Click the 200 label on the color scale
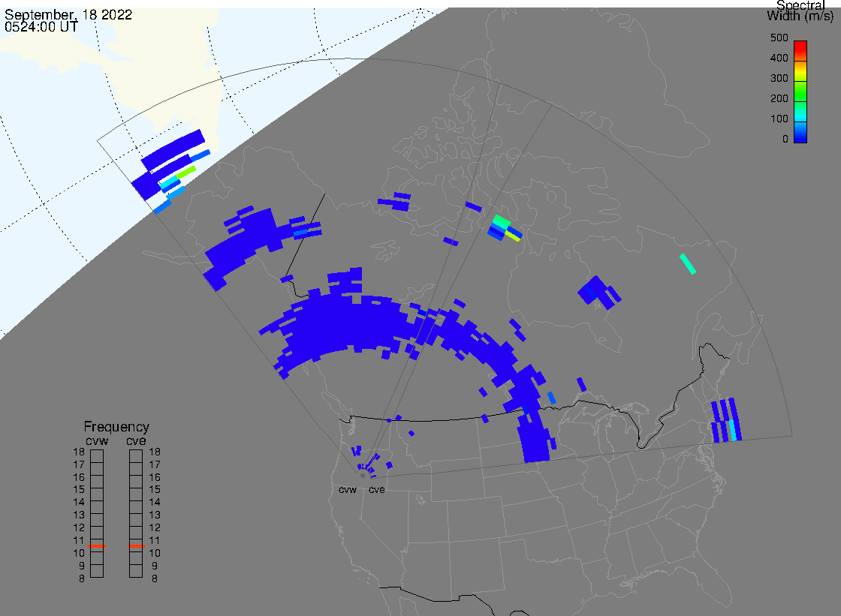Screen dimensions: 841x616 779,98
